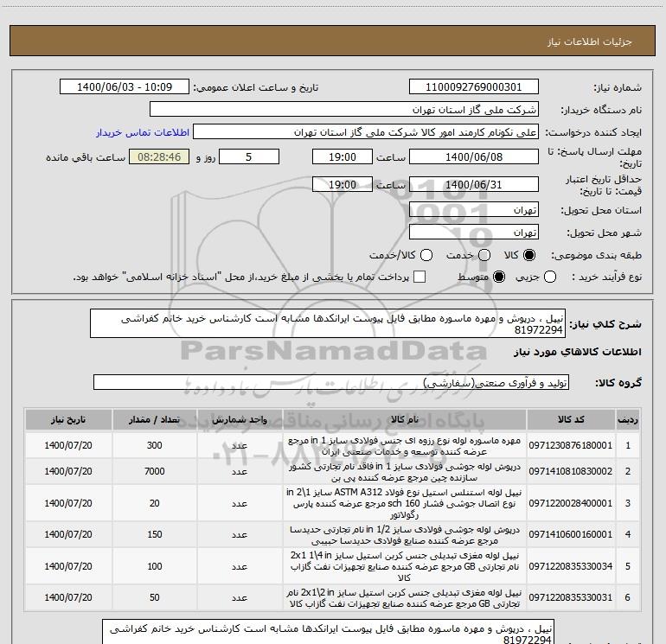Click the جزئیات اطلاعات نیاز page header
The image size is (666, 644).
590,41
